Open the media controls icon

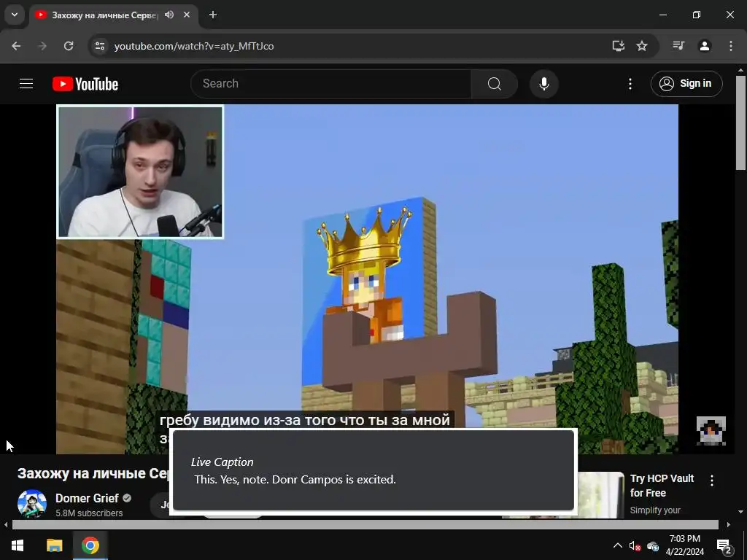[x=678, y=46]
